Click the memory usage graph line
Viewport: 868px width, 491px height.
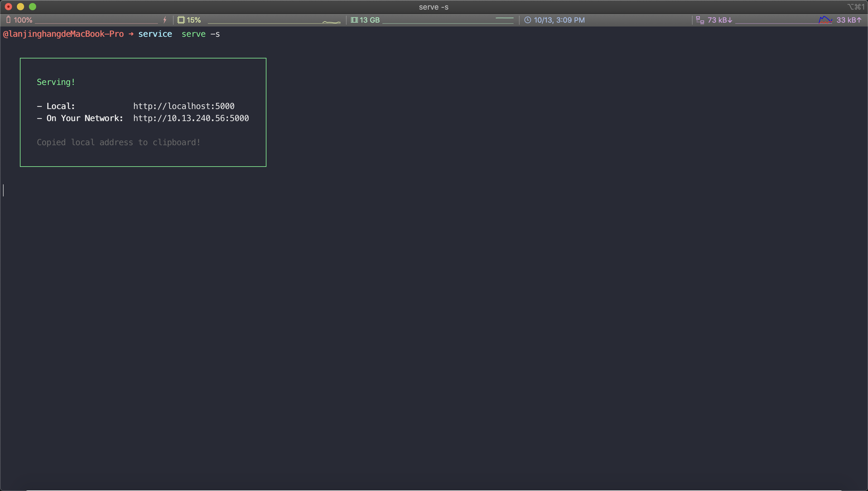click(x=504, y=18)
